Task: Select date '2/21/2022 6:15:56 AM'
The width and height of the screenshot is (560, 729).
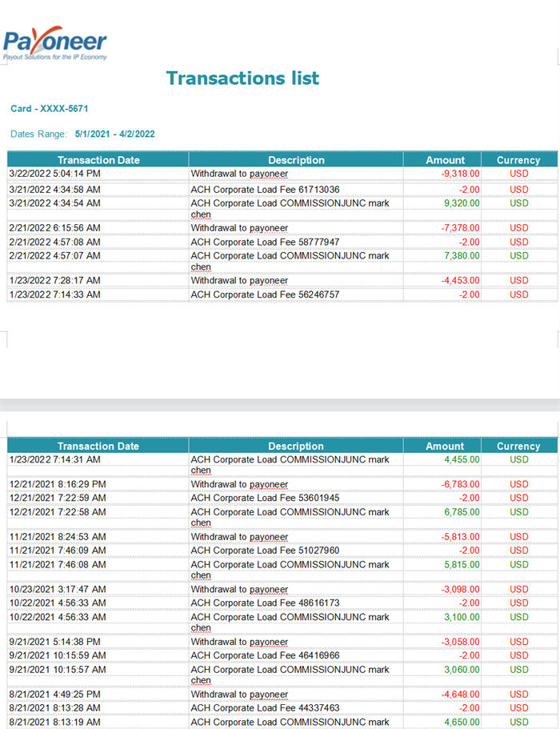Action: coord(55,228)
